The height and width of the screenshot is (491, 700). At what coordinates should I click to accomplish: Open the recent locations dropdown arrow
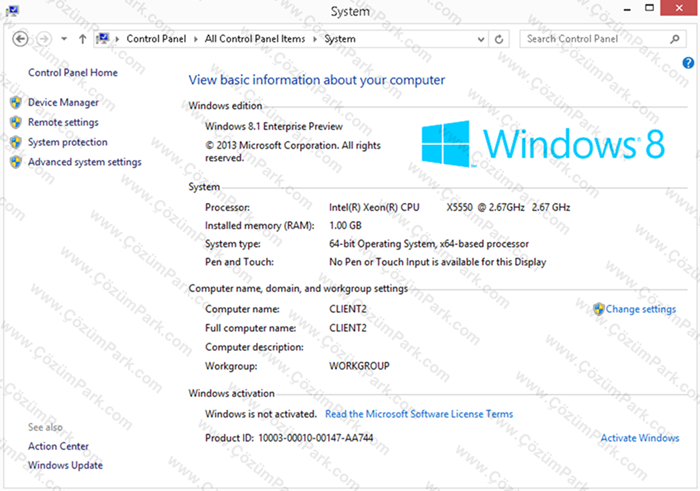(64, 39)
